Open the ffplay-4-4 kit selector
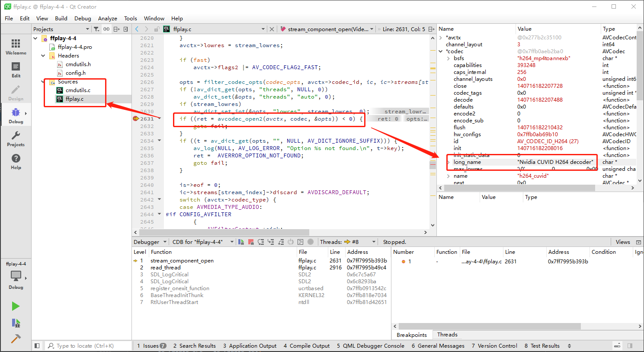This screenshot has width=644, height=352. (16, 275)
